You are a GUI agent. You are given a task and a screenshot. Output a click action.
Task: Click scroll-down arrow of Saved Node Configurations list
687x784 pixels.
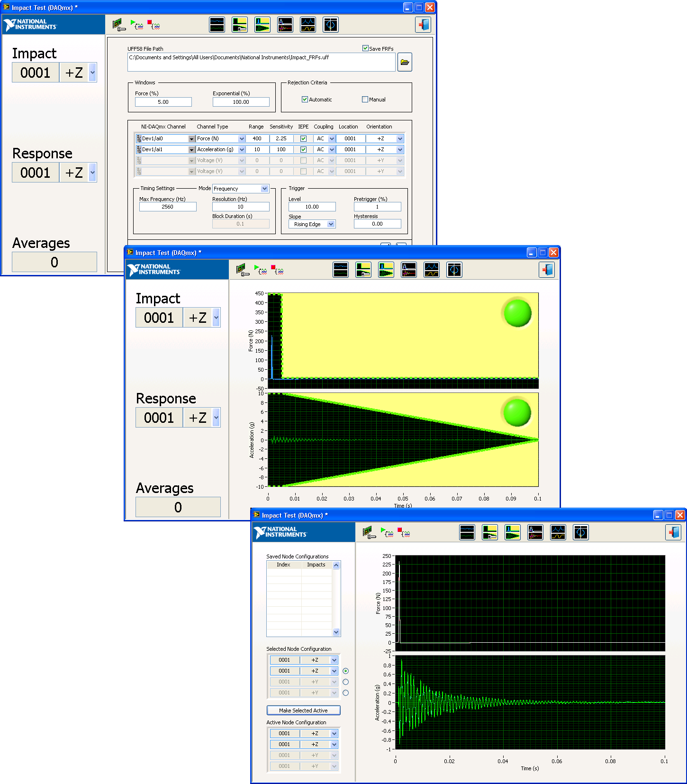(x=336, y=632)
